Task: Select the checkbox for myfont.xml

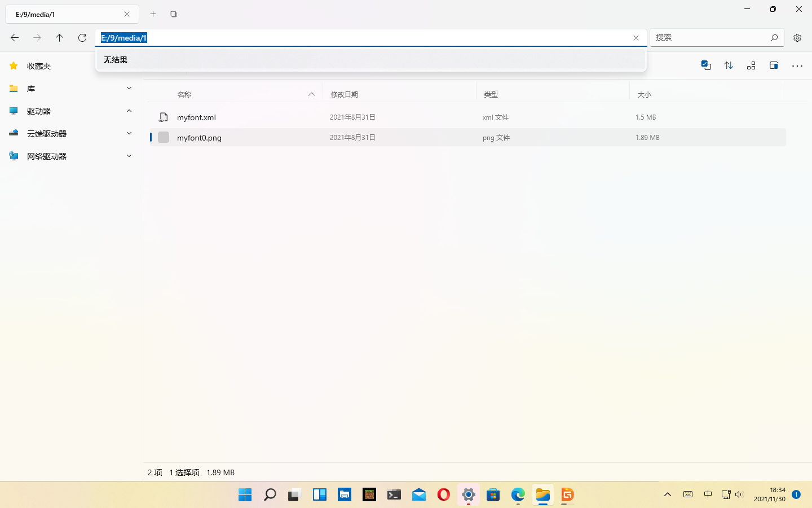Action: [x=163, y=117]
